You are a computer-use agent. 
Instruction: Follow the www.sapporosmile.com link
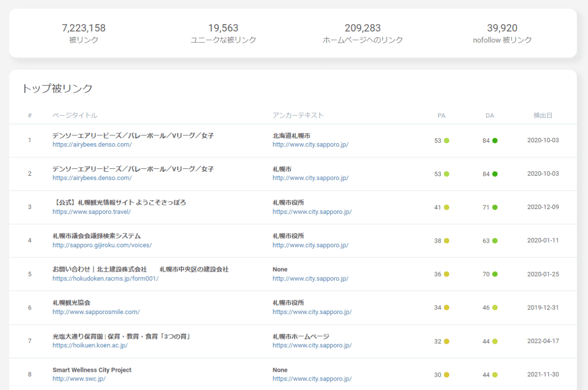coord(96,312)
